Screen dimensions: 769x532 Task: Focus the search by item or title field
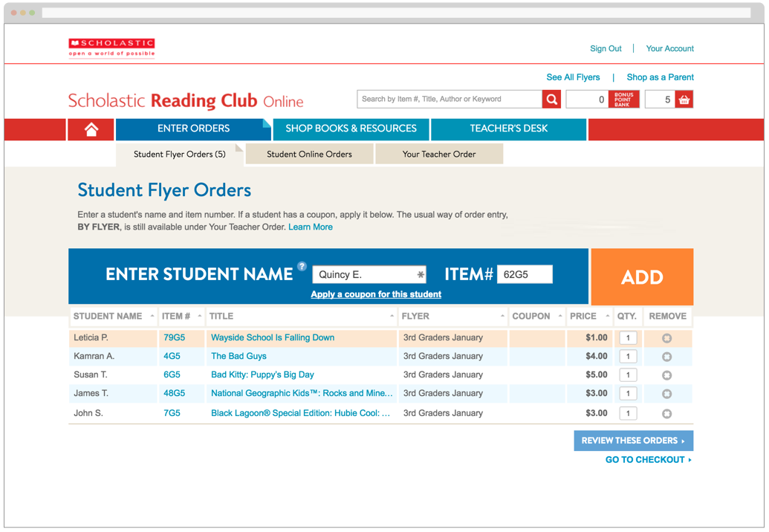450,100
